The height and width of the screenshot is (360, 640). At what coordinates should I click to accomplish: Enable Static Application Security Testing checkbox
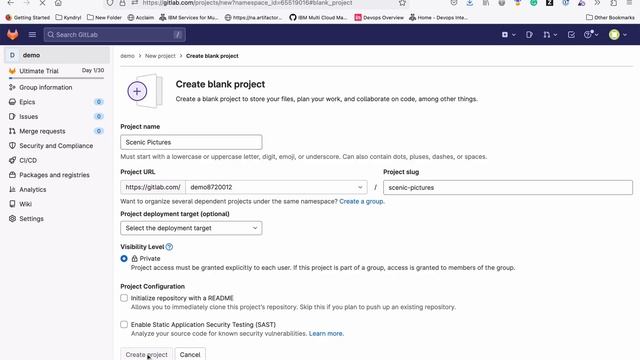(x=124, y=324)
